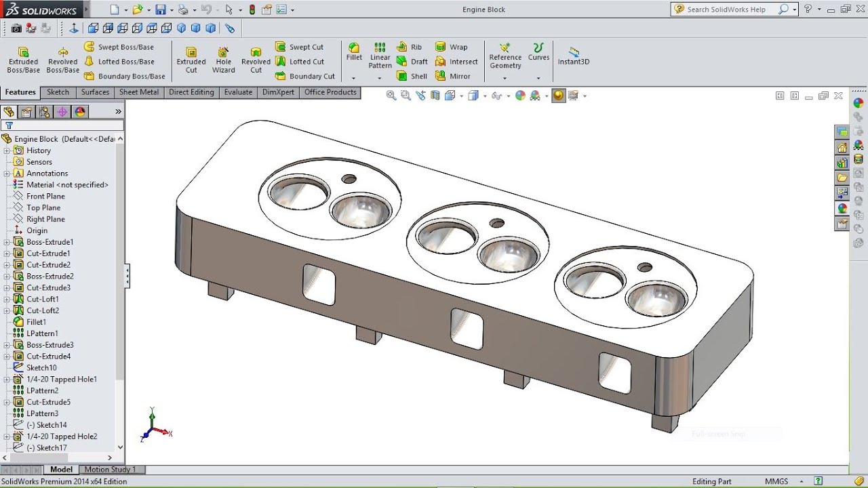Activate the Extruded Cut tool
The height and width of the screenshot is (488, 868).
tap(191, 60)
